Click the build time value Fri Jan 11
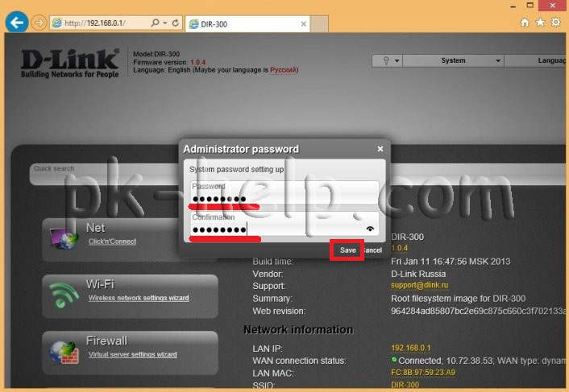The image size is (569, 392). pyautogui.click(x=451, y=262)
